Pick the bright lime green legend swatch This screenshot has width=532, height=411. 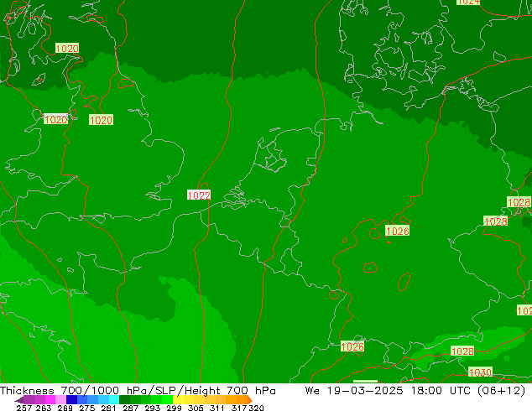click(167, 399)
